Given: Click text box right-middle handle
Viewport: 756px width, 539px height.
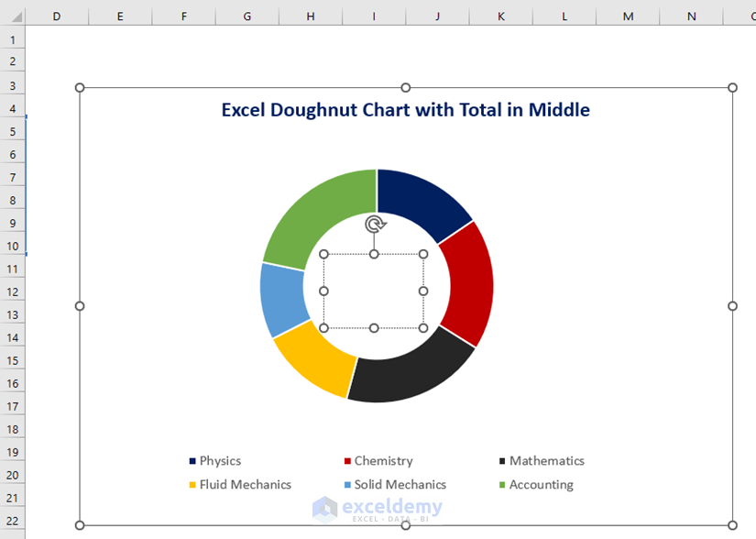Looking at the screenshot, I should 423,291.
